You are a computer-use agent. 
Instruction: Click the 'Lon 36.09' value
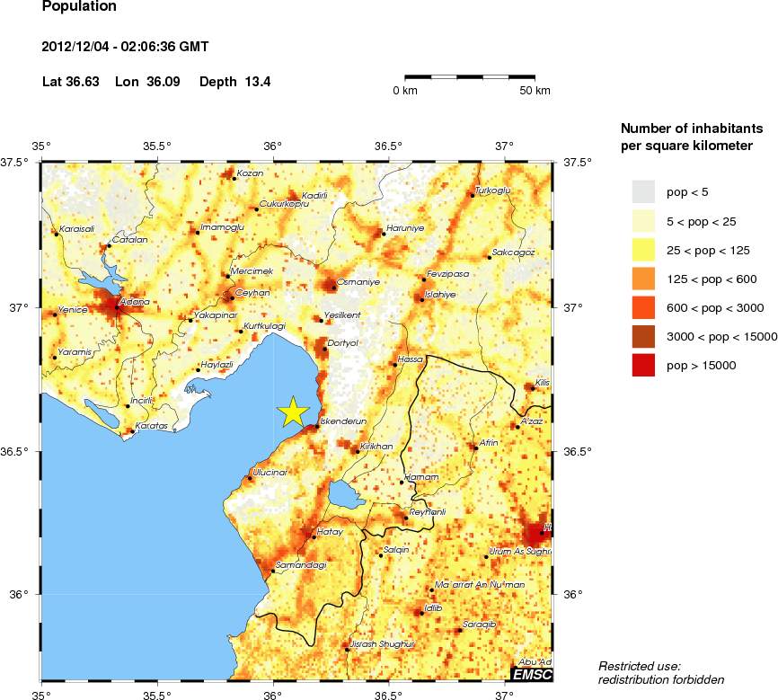pyautogui.click(x=147, y=82)
